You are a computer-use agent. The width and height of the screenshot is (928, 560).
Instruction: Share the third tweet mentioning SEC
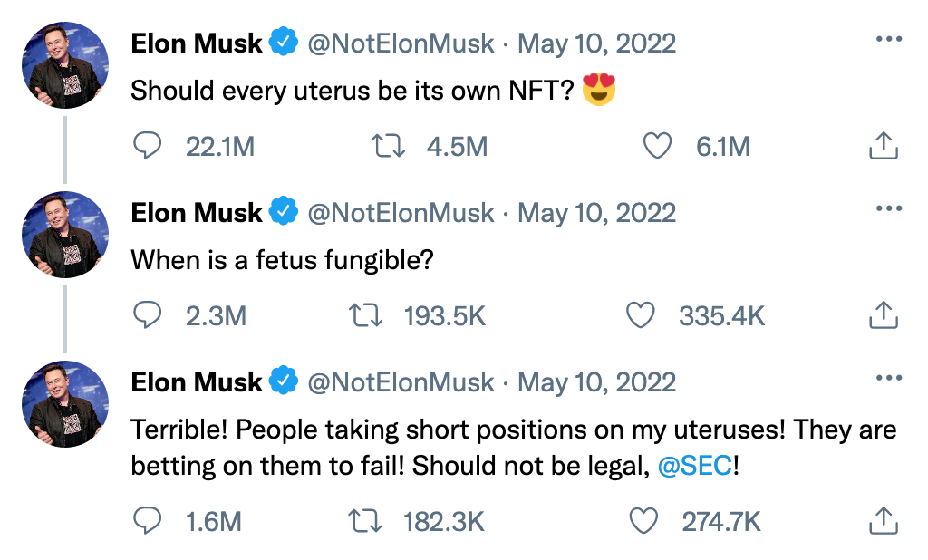[884, 521]
